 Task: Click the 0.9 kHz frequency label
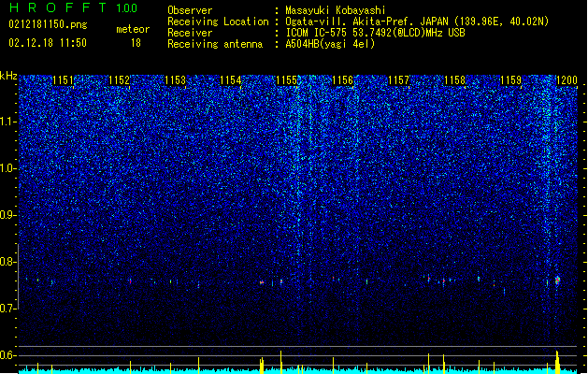click(8, 215)
